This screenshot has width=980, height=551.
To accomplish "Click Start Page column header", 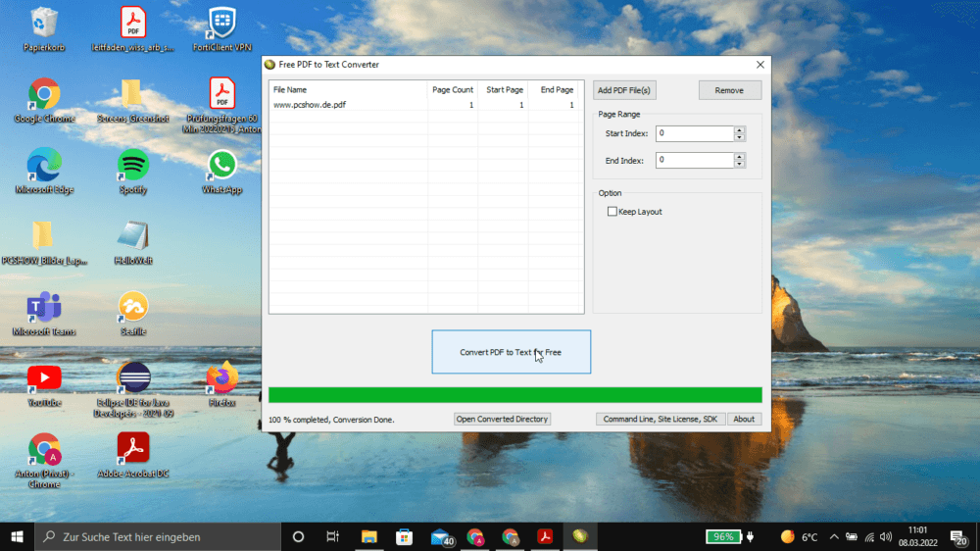I will (x=504, y=89).
